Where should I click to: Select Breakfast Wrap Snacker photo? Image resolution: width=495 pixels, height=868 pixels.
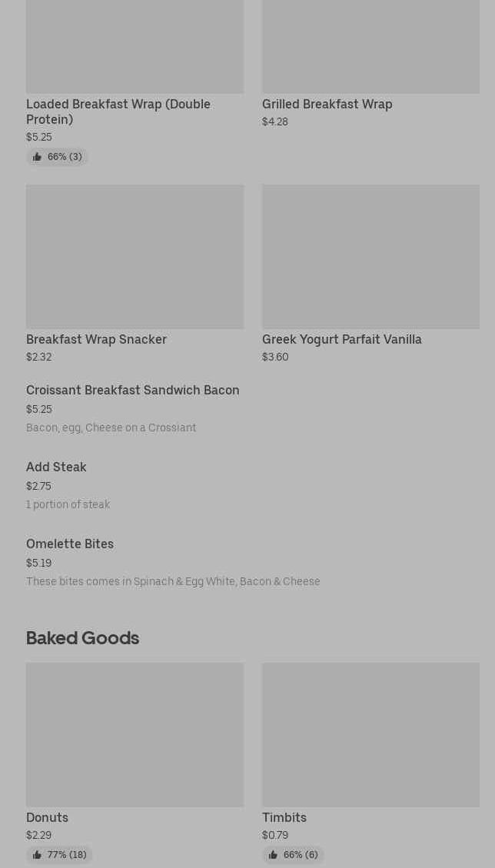coord(135,256)
